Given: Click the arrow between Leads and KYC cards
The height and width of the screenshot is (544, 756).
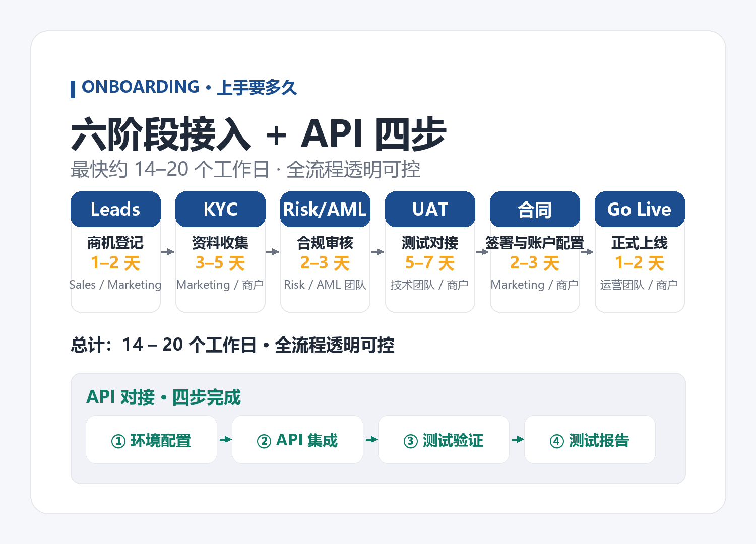Looking at the screenshot, I should (168, 252).
